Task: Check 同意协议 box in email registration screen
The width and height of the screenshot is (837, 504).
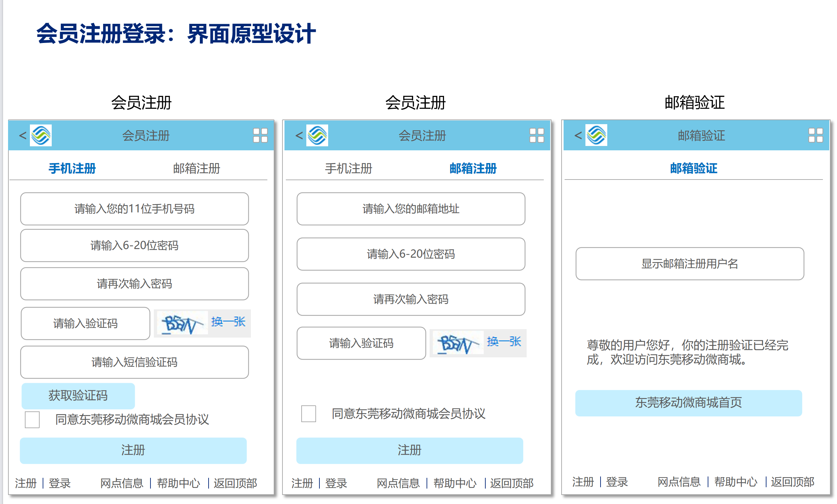Action: [309, 414]
